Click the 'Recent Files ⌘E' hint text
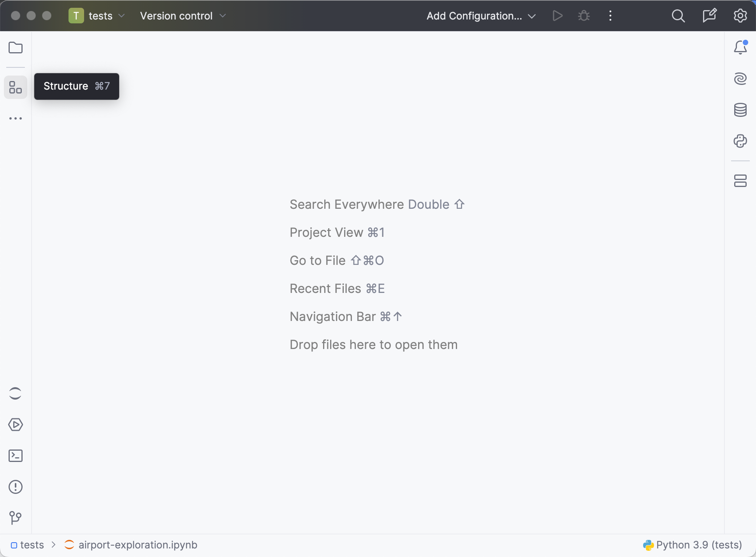 point(338,289)
